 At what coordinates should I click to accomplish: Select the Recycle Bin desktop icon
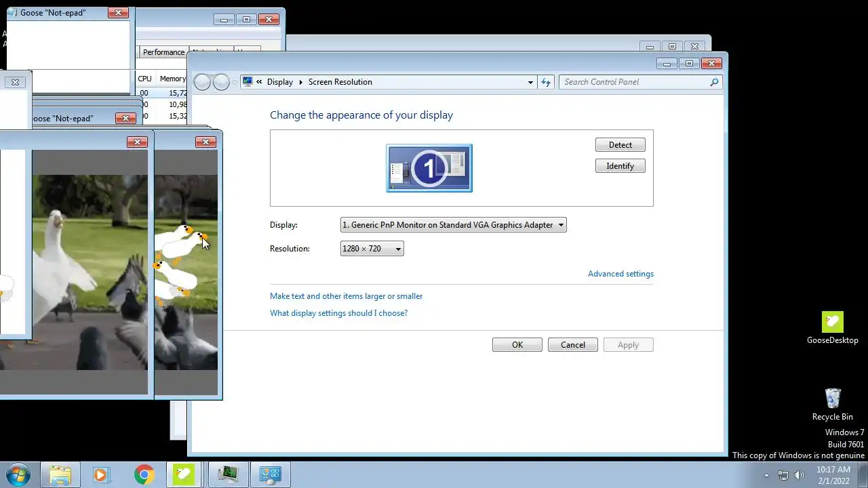(x=833, y=404)
